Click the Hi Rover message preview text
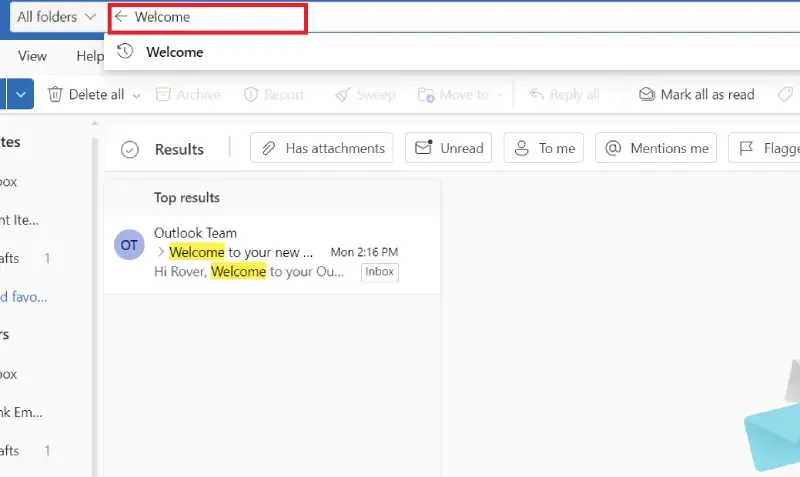The height and width of the screenshot is (477, 800). click(x=249, y=271)
